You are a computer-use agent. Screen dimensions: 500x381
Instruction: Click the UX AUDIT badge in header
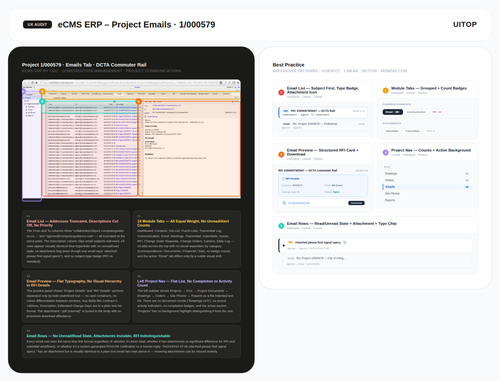pyautogui.click(x=37, y=24)
